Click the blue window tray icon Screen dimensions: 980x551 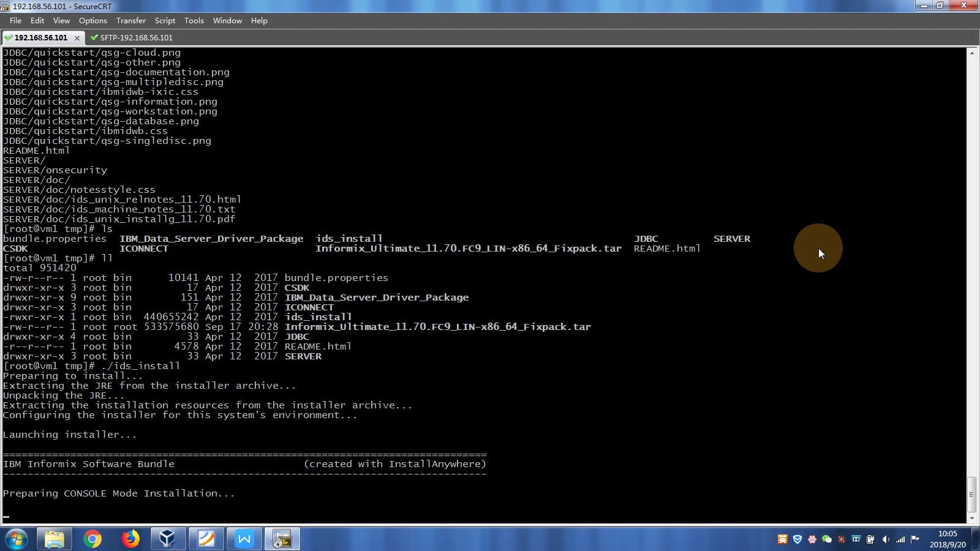tap(856, 539)
